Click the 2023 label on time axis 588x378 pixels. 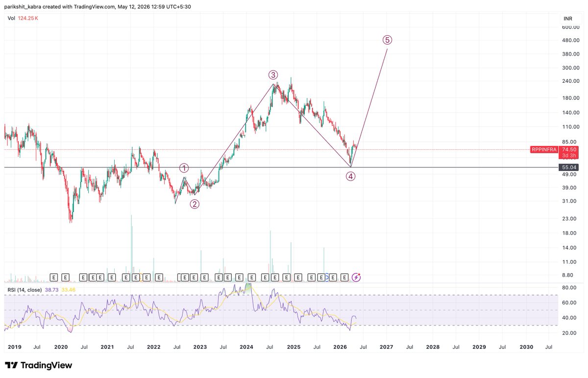(x=200, y=347)
